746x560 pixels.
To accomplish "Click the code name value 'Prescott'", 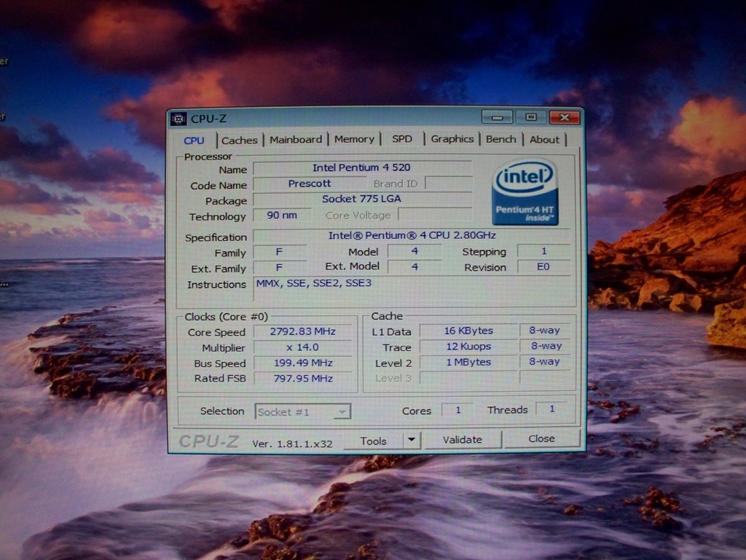I will (310, 184).
